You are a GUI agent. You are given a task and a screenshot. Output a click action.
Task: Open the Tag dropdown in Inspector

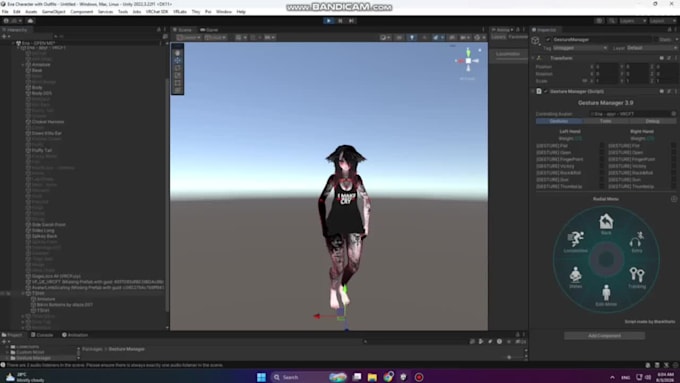(579, 48)
